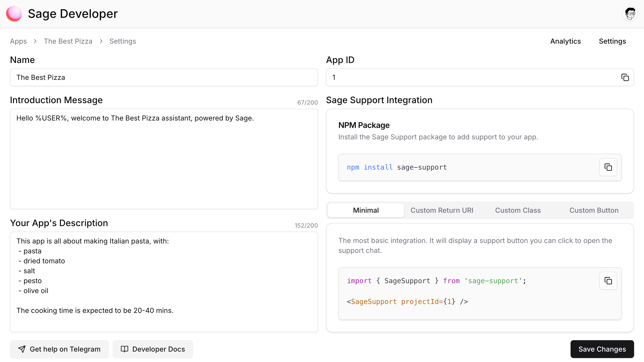Go to The Best Pizza breadcrumb
The image size is (644, 362).
point(68,41)
